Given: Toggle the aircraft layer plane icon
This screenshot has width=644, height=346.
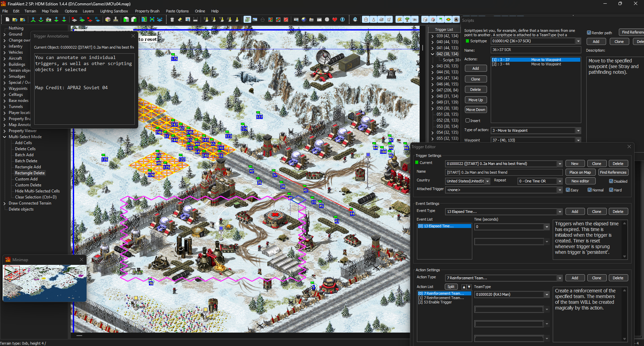Looking at the screenshot, I should (x=389, y=19).
